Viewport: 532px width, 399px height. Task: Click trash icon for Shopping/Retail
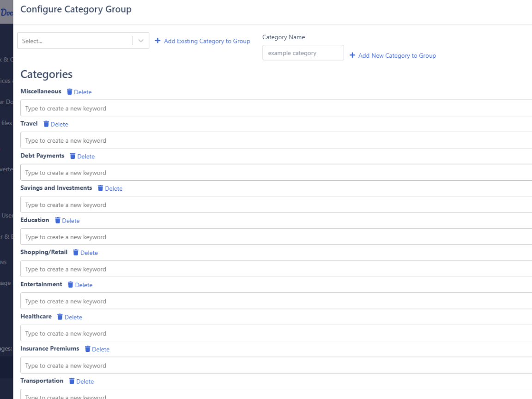[76, 253]
